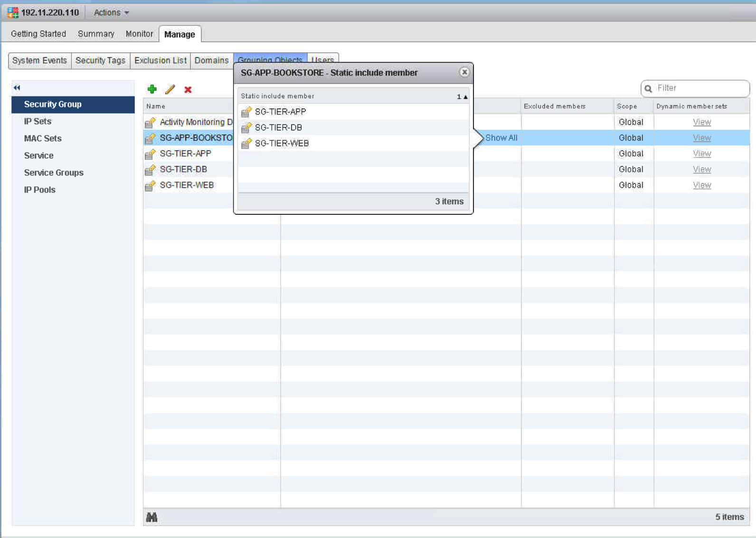Click the pencil edit security group icon
Image resolution: width=756 pixels, height=538 pixels.
pos(170,89)
